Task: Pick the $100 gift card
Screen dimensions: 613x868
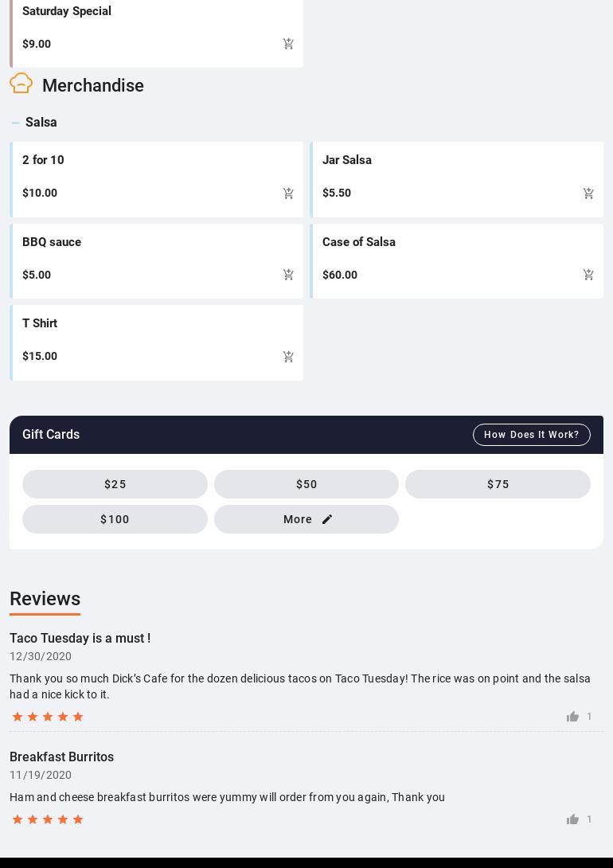Action: point(115,519)
